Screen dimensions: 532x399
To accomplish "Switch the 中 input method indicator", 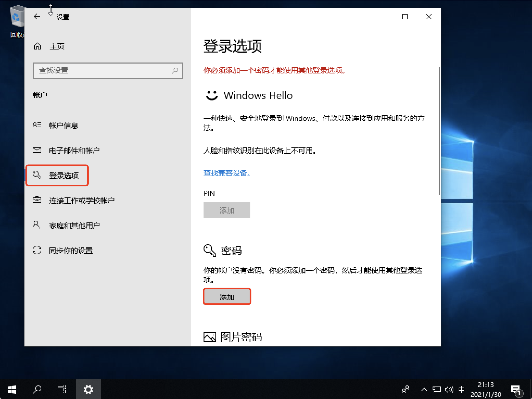I will click(461, 390).
